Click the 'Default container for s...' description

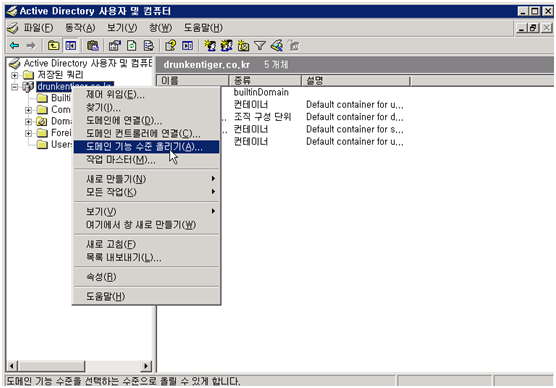355,129
